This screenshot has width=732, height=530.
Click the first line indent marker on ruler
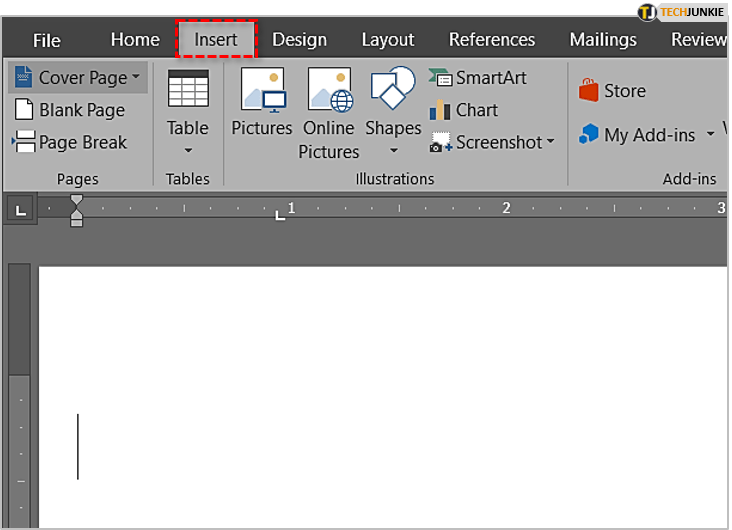(x=77, y=201)
